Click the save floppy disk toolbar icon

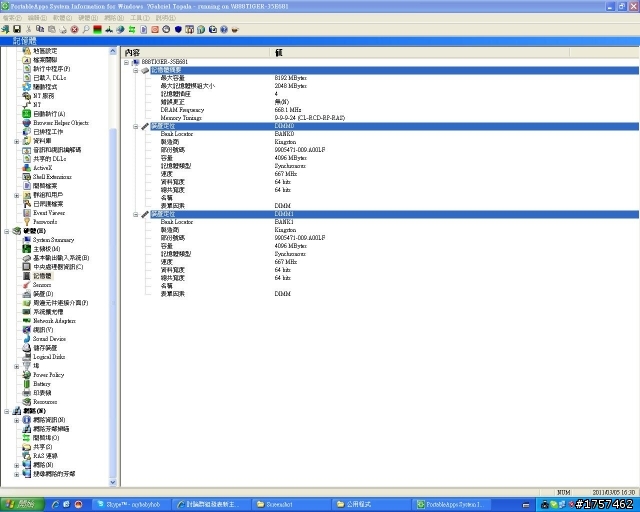tap(17, 29)
